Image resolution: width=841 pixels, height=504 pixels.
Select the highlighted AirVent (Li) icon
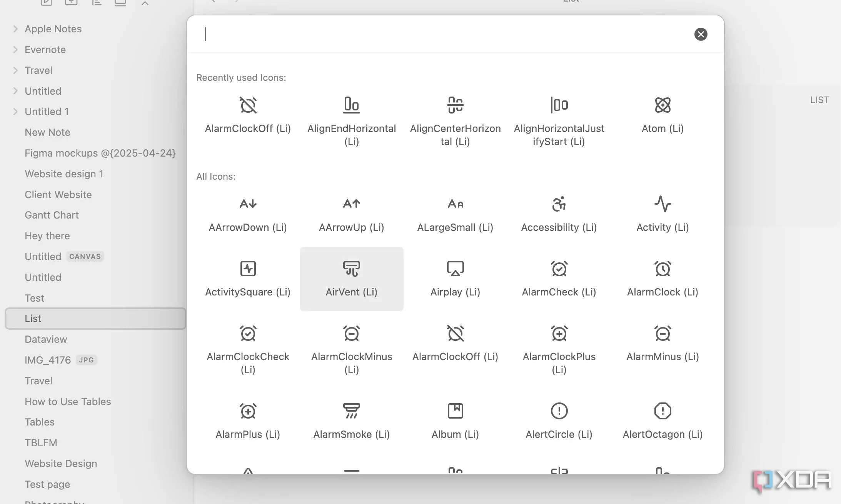click(x=352, y=279)
